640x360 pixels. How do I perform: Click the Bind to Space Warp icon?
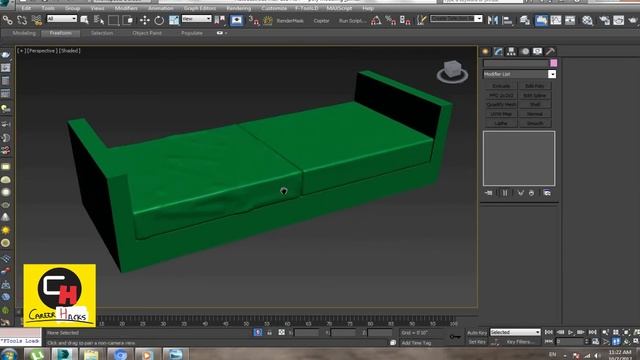point(37,20)
